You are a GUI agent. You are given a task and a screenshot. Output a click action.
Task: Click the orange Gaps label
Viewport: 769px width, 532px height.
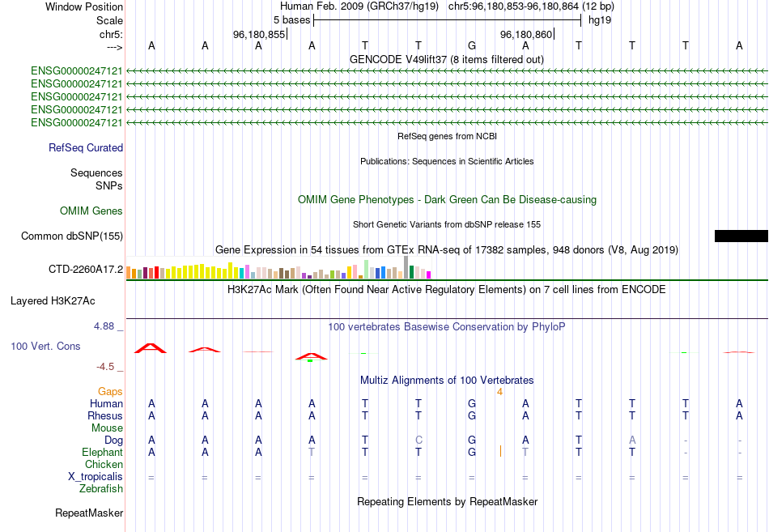(110, 391)
